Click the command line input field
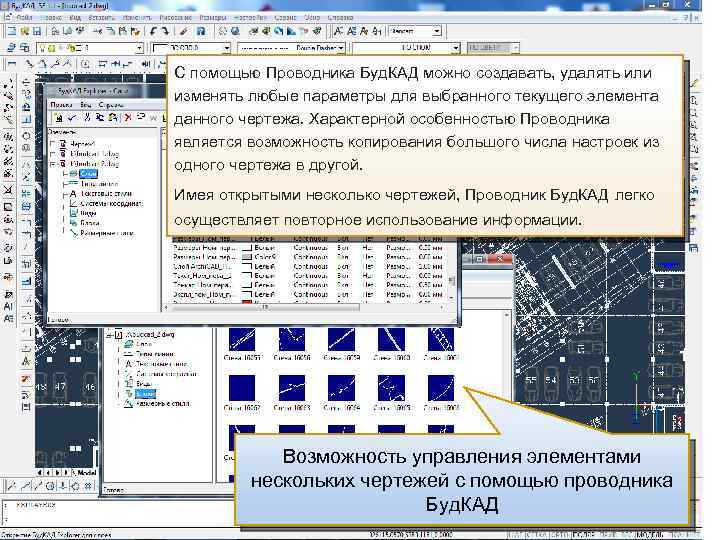 [119, 513]
